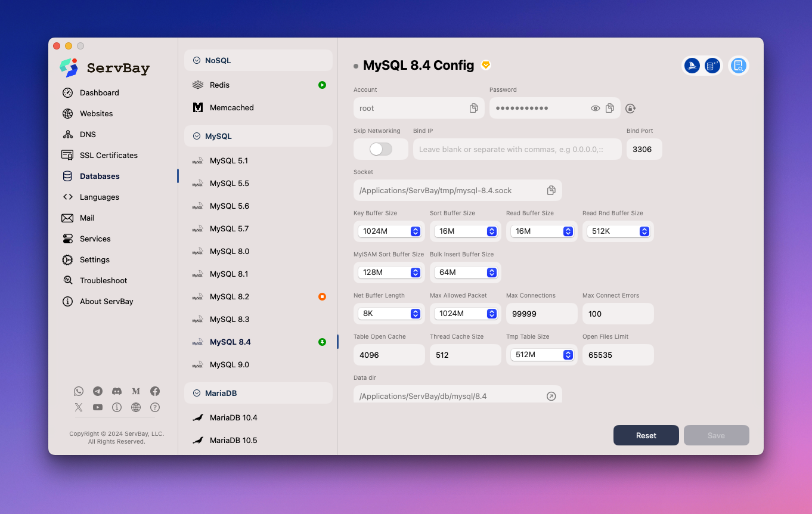Click the Max Connections field
This screenshot has height=514, width=812.
[x=542, y=314]
